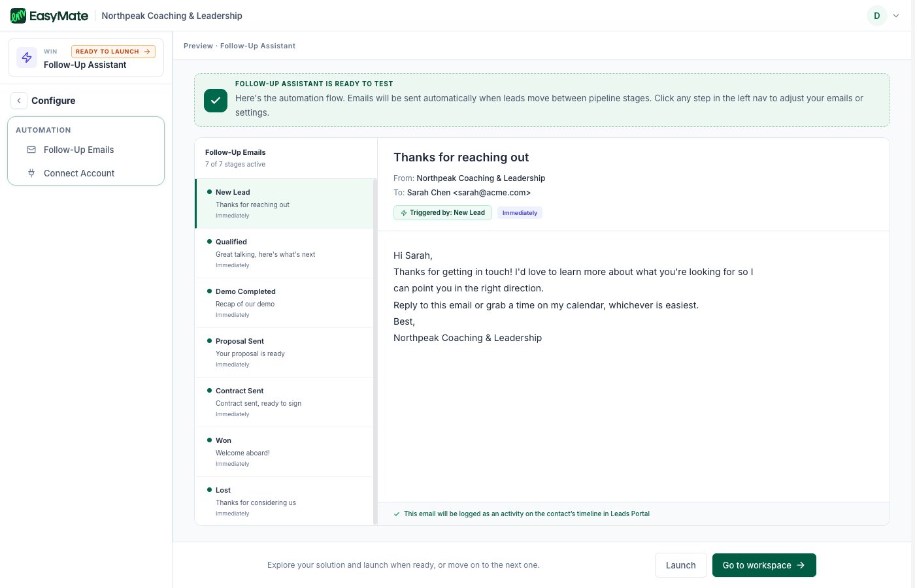Click the logged activity checkmark icon
The image size is (915, 588).
397,514
